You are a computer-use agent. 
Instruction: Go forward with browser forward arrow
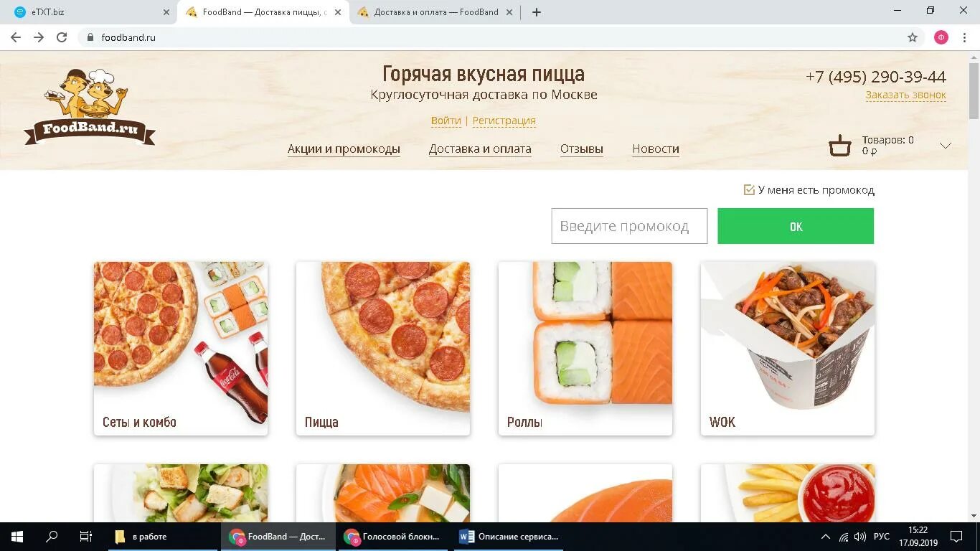tap(39, 37)
